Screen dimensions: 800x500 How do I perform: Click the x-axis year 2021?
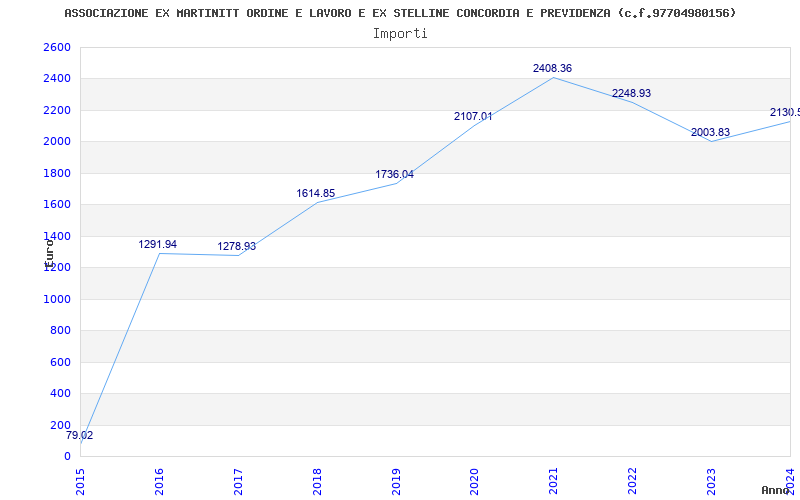554,482
